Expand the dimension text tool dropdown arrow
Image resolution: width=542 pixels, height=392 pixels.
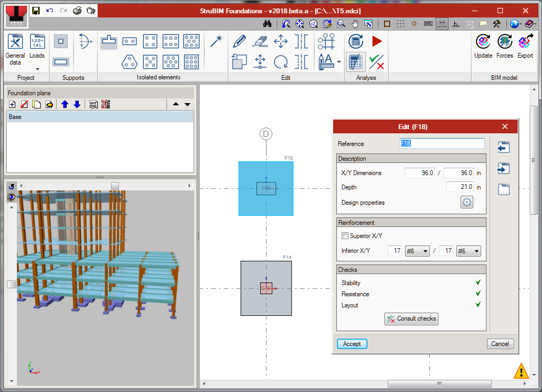pos(339,62)
